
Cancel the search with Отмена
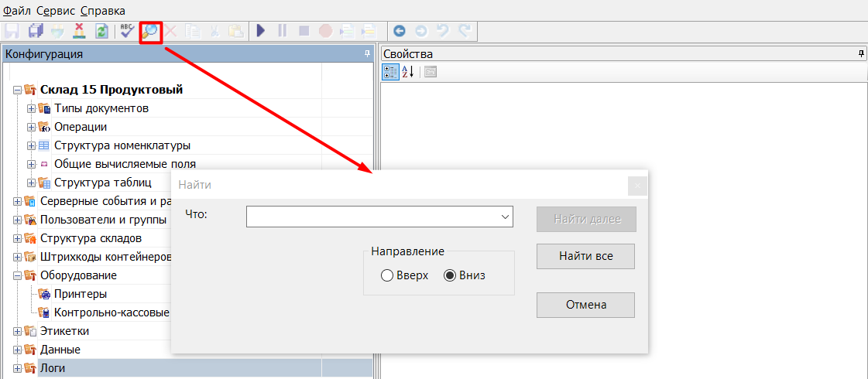(585, 305)
